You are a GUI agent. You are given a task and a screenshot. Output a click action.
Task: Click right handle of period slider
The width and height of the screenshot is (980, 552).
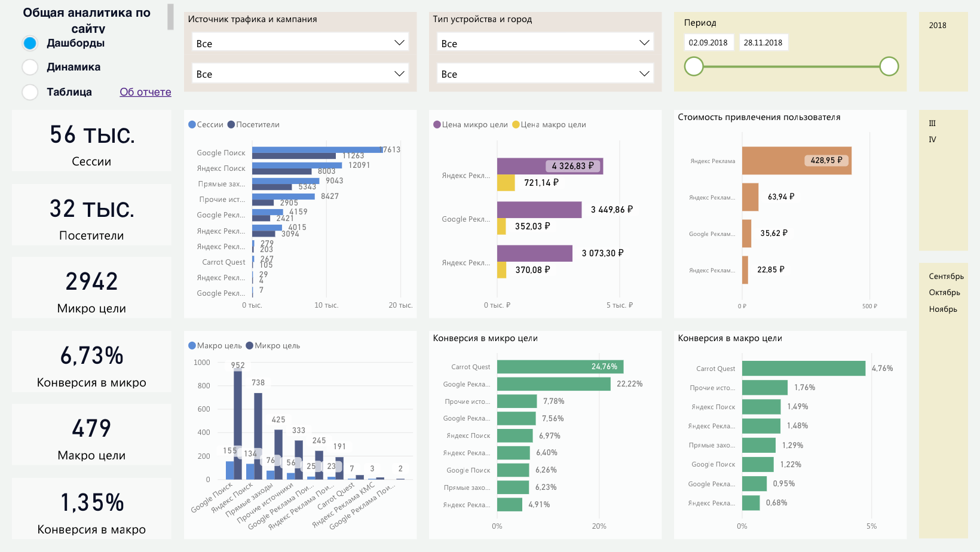889,66
